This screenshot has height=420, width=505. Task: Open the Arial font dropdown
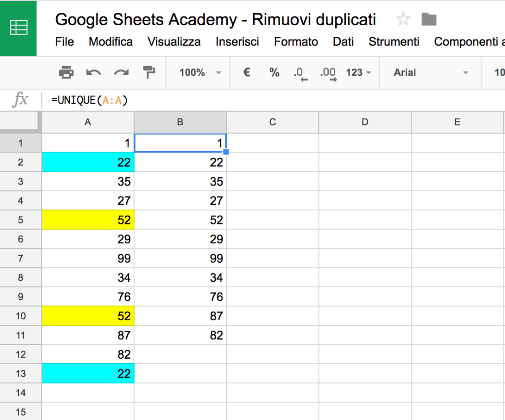431,72
